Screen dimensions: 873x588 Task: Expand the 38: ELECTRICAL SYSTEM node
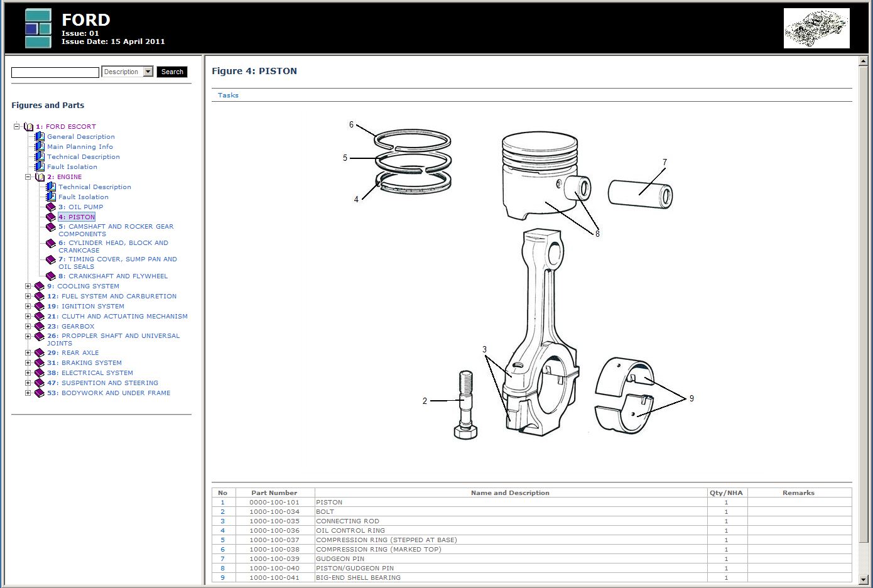click(x=28, y=373)
